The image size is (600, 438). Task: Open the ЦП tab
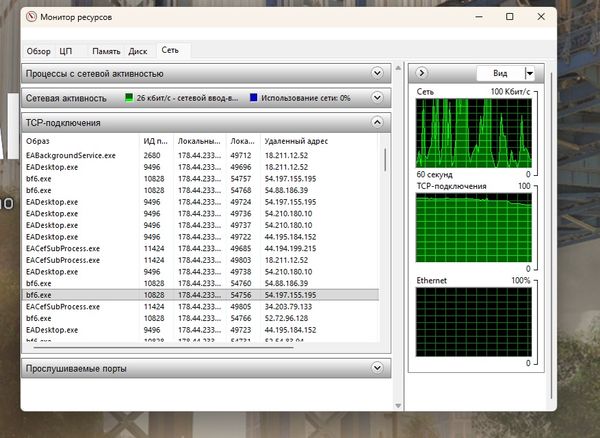[x=66, y=50]
